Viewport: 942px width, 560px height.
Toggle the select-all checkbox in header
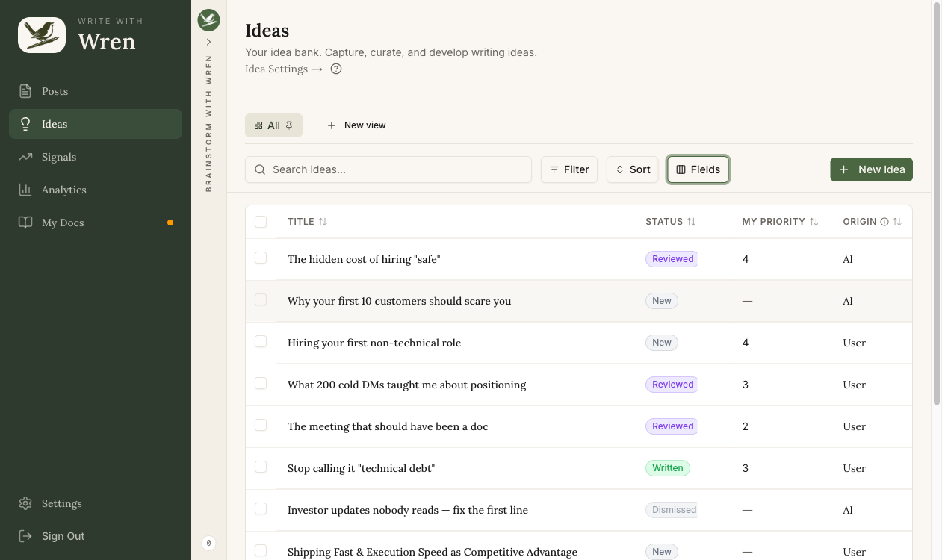(x=261, y=222)
